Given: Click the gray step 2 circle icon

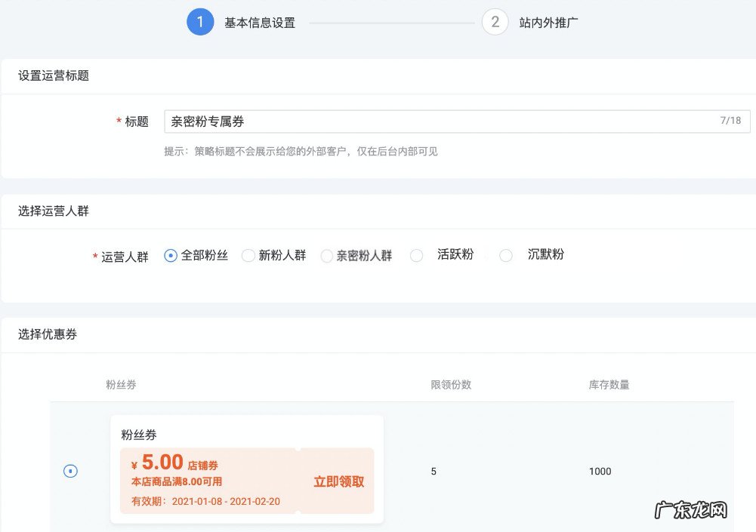Looking at the screenshot, I should pyautogui.click(x=495, y=22).
